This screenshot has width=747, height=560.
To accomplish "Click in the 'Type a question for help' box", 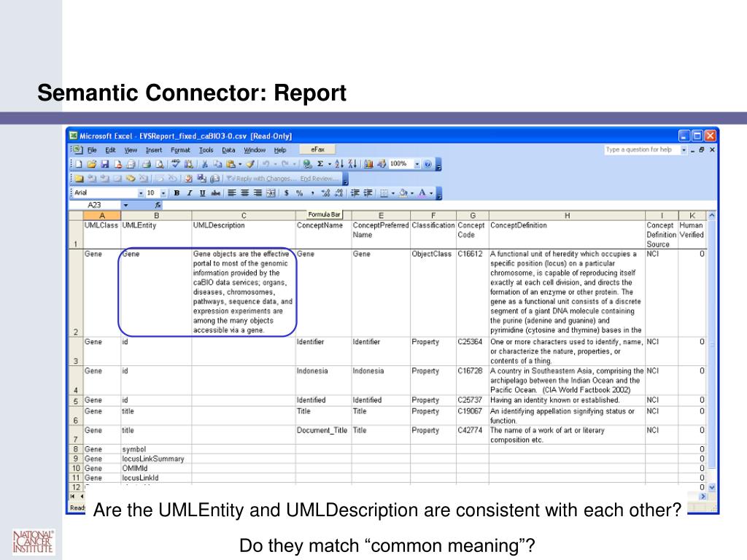I will (642, 149).
